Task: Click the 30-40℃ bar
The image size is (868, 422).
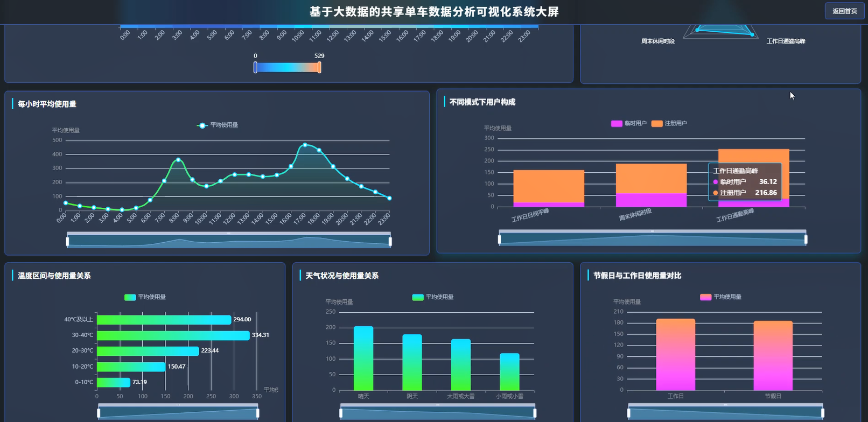Action: click(173, 335)
